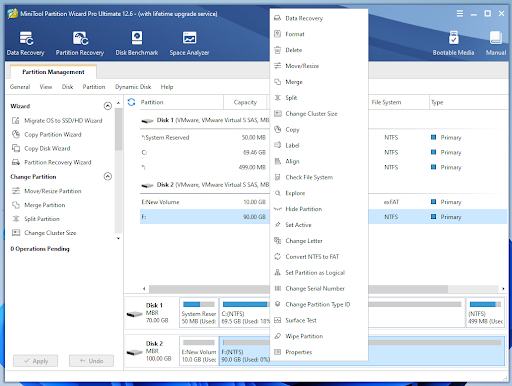The height and width of the screenshot is (386, 512).
Task: Open the Manual icon
Action: click(496, 43)
